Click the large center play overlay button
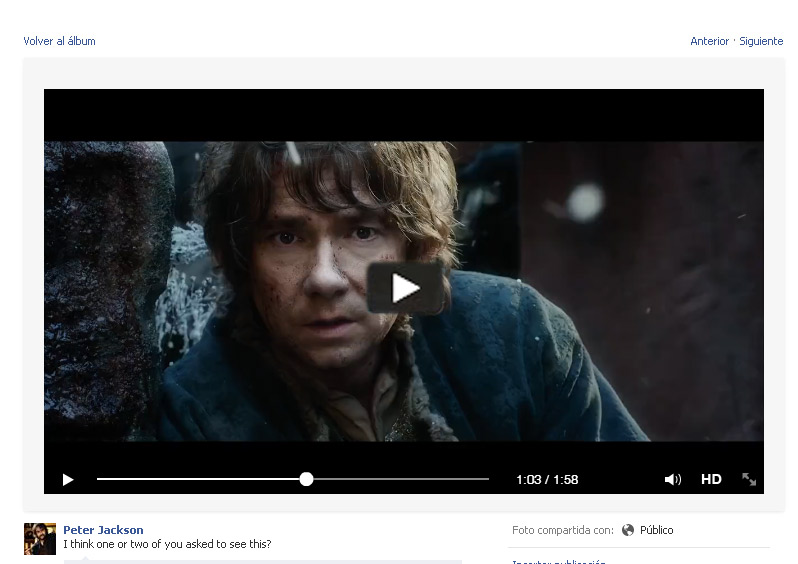Screen dimensions: 798x564 (405, 288)
